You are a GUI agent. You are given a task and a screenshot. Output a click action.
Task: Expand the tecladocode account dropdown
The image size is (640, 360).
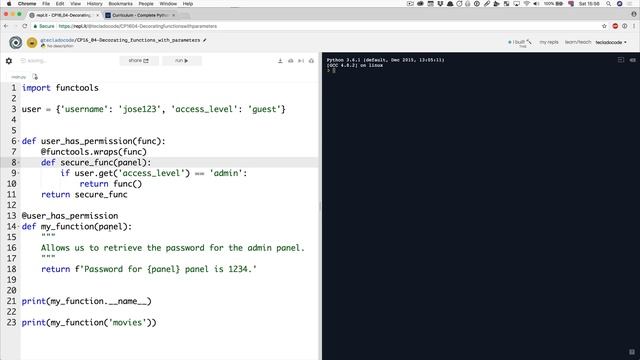coord(611,42)
